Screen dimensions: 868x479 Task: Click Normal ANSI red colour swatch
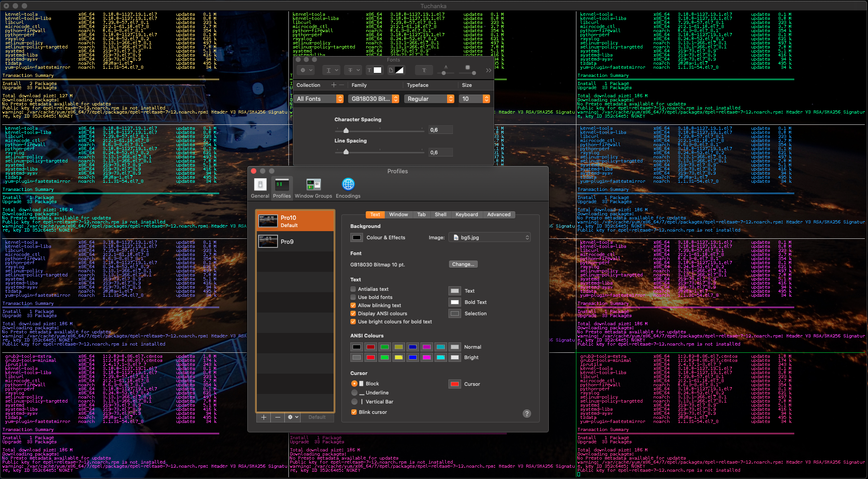(371, 347)
